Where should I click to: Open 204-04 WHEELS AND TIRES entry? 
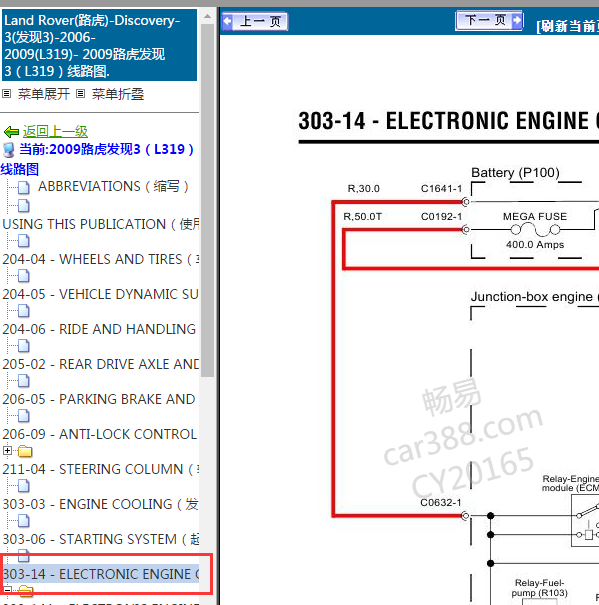click(101, 259)
